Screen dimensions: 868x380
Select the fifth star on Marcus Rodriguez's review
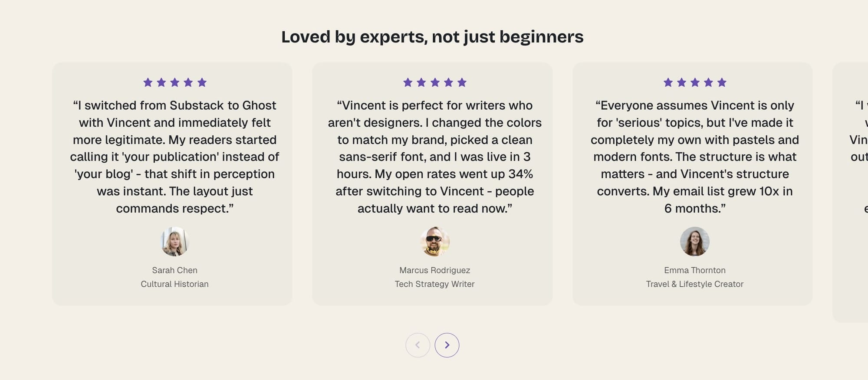[x=463, y=82]
